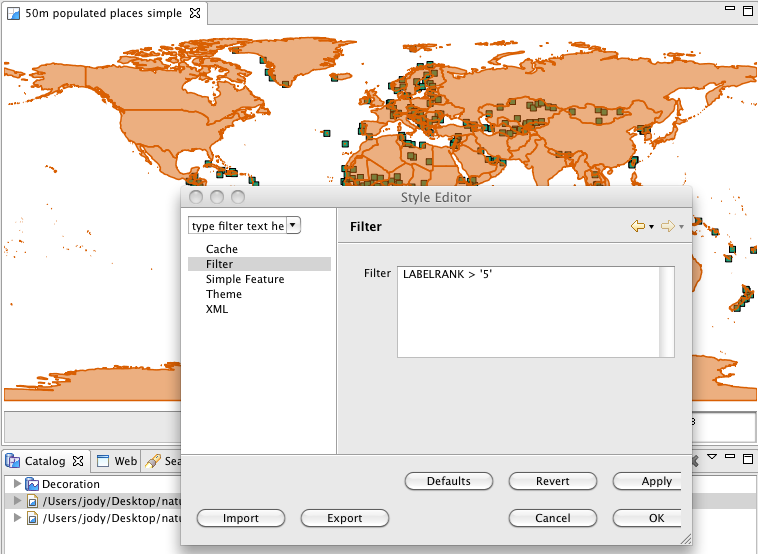Click the back arrow in Style Editor

(637, 227)
